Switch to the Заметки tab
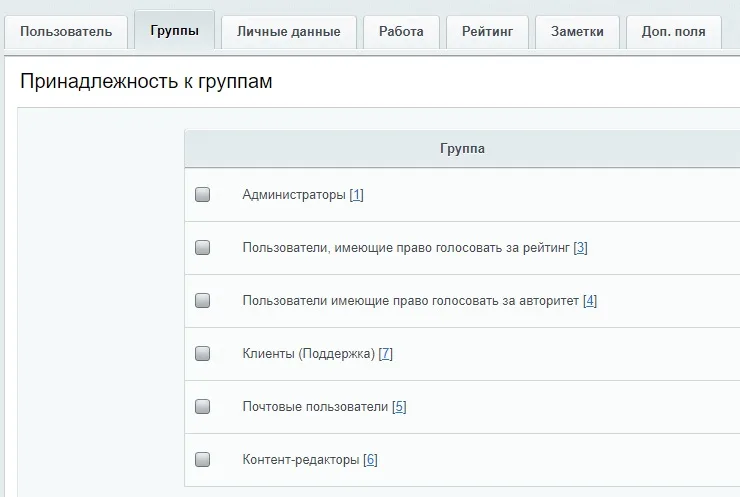Viewport: 740px width, 497px height. [577, 32]
